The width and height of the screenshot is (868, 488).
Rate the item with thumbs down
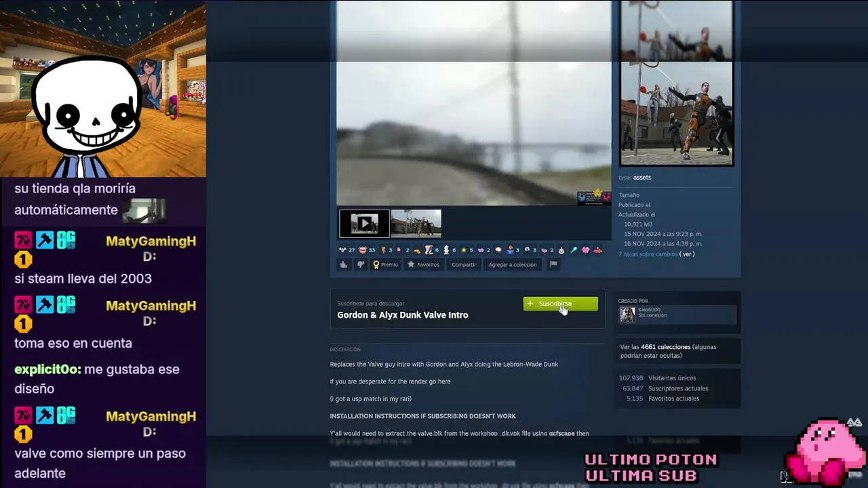click(360, 265)
